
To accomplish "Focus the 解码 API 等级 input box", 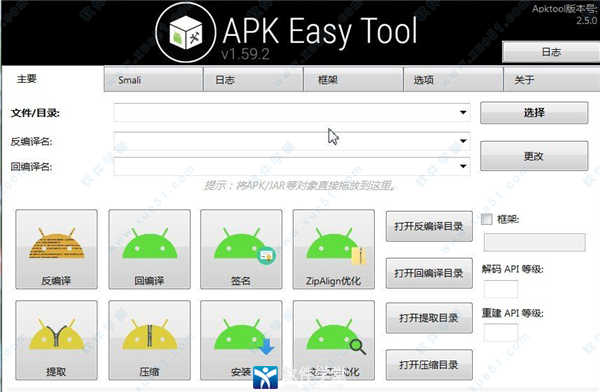I will [501, 289].
